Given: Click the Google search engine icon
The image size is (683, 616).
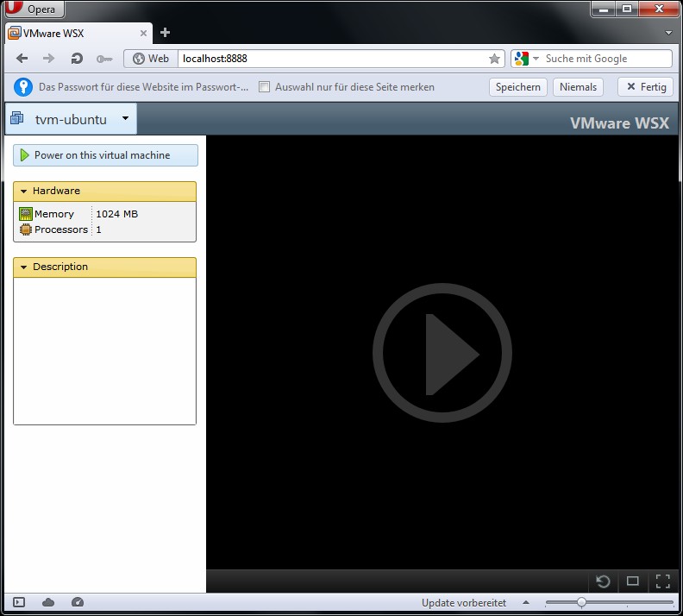Looking at the screenshot, I should tap(522, 59).
